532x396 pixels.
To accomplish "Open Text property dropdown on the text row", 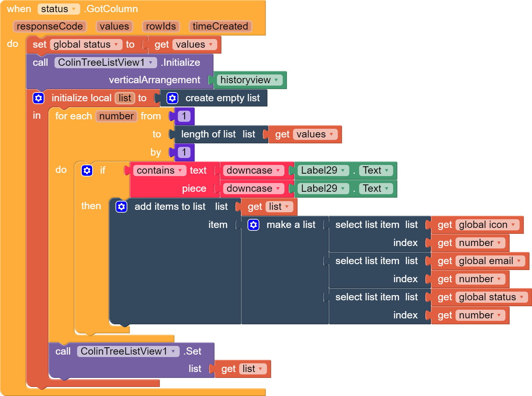I will click(376, 171).
